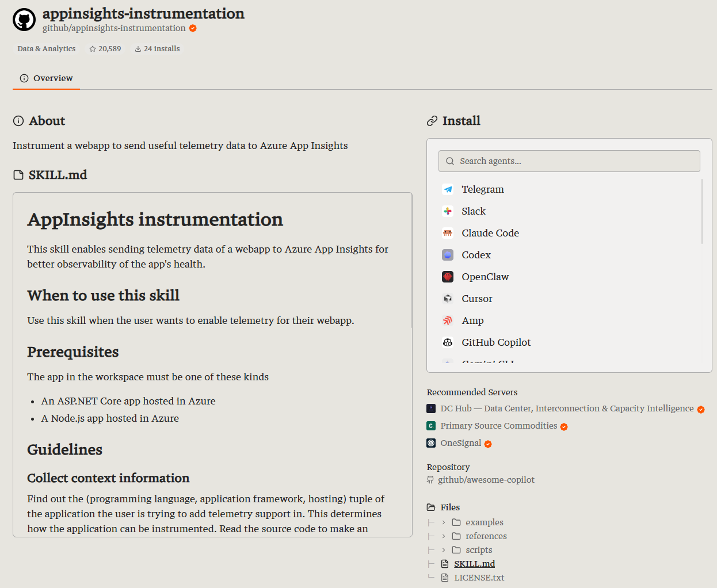Select Amp in the agent list
Image resolution: width=717 pixels, height=588 pixels.
(x=569, y=320)
